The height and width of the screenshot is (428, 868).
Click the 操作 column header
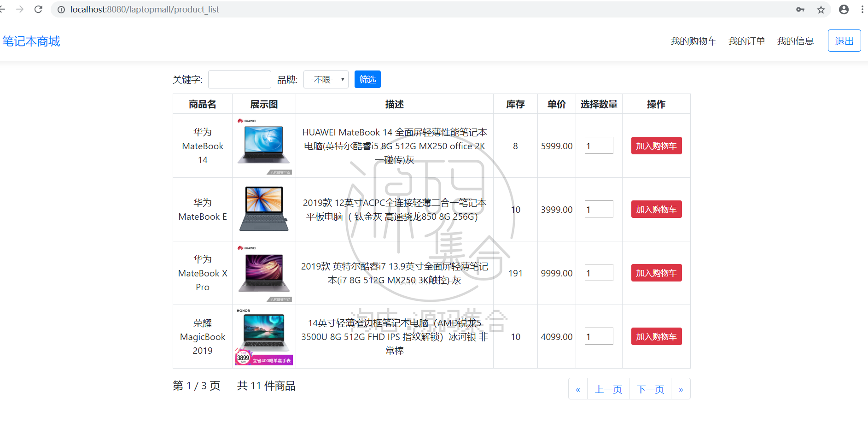point(656,105)
